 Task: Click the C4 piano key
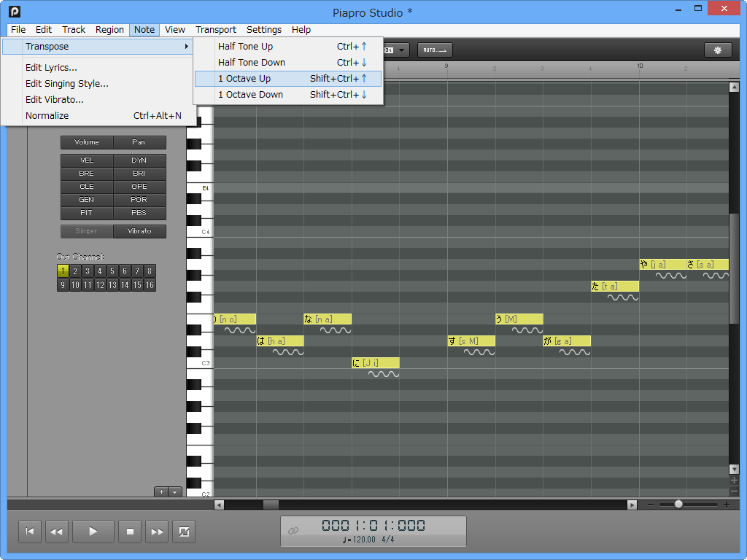pyautogui.click(x=200, y=232)
